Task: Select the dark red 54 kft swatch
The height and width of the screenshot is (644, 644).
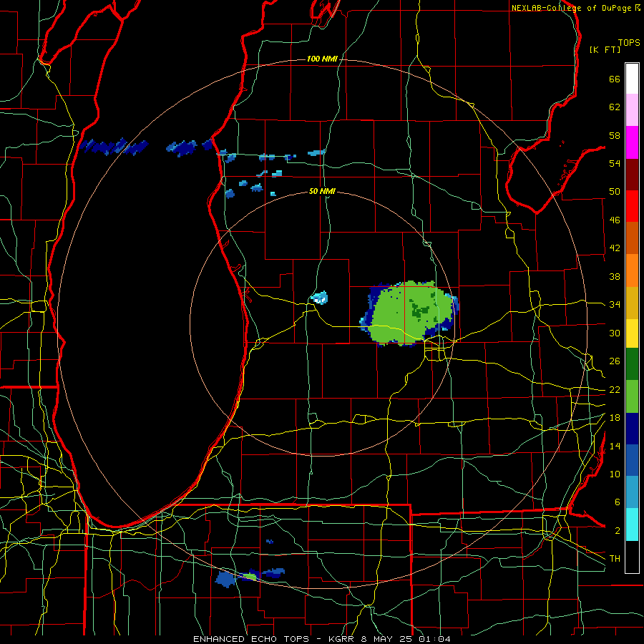Action: (x=632, y=175)
